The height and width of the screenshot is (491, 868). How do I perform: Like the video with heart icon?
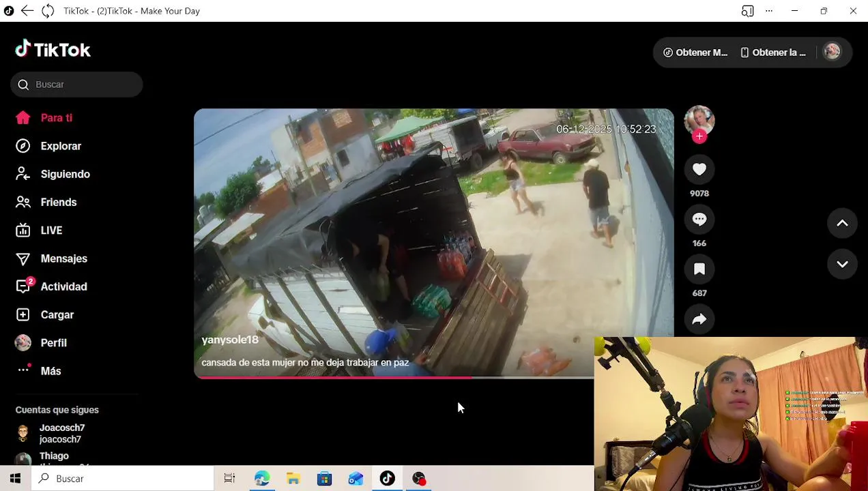pyautogui.click(x=699, y=169)
